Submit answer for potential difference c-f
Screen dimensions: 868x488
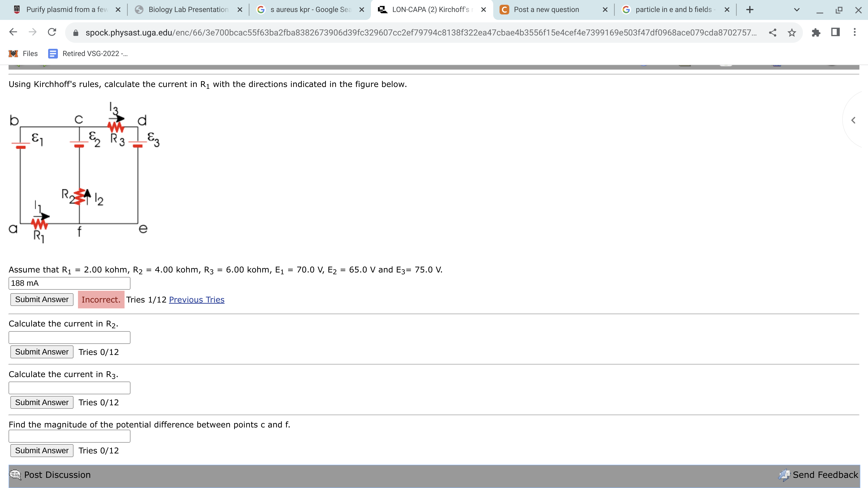(x=42, y=451)
